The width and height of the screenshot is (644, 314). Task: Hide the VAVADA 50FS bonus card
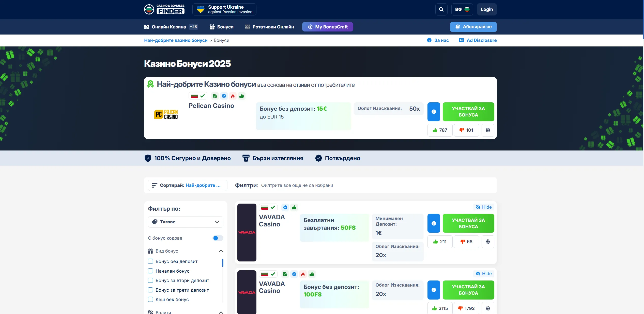[x=484, y=207]
